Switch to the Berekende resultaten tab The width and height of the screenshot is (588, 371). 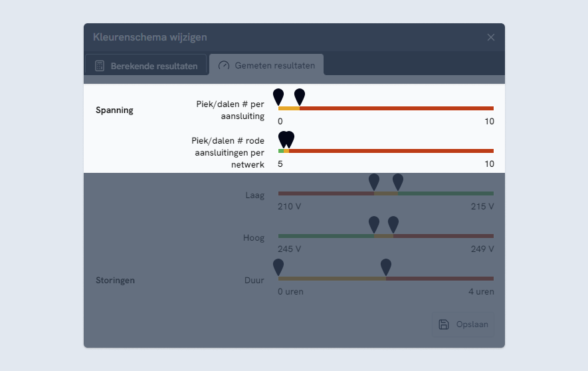pos(146,66)
